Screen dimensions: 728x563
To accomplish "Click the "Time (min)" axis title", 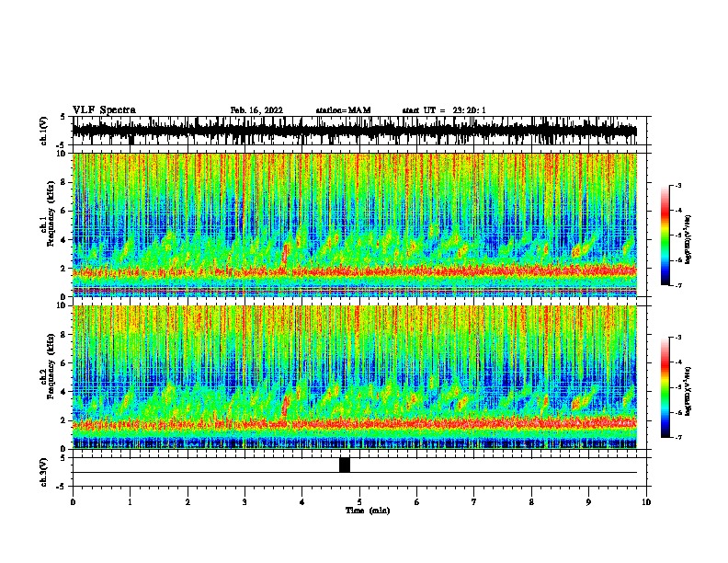I will click(368, 511).
